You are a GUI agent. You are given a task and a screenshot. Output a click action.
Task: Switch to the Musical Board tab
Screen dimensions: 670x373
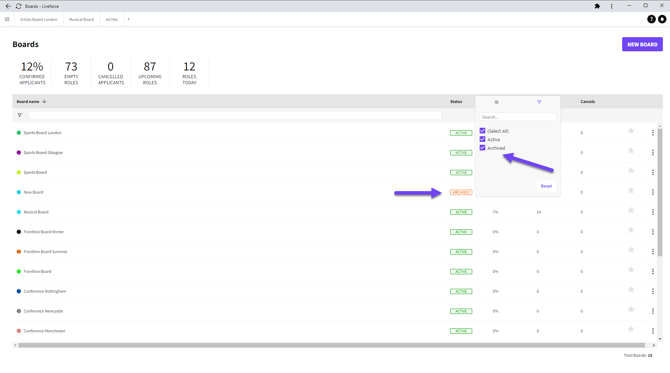pos(81,19)
